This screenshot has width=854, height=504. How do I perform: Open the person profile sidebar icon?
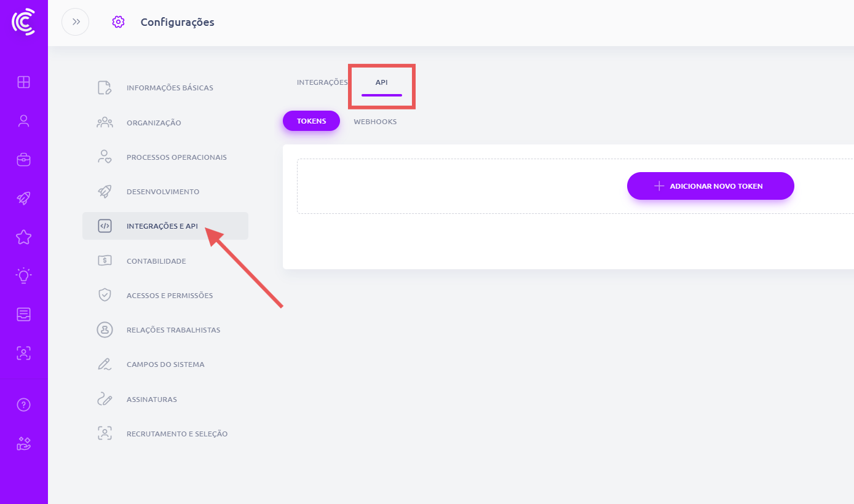click(x=23, y=121)
